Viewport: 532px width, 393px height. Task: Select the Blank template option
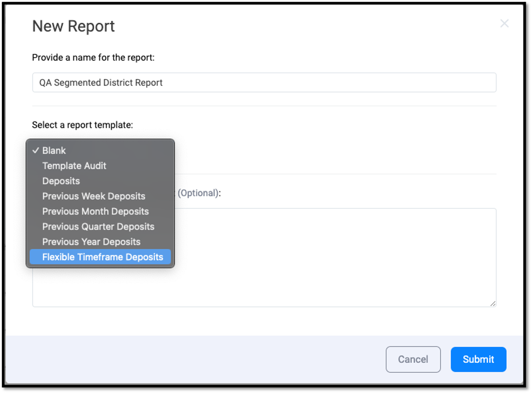(x=54, y=151)
